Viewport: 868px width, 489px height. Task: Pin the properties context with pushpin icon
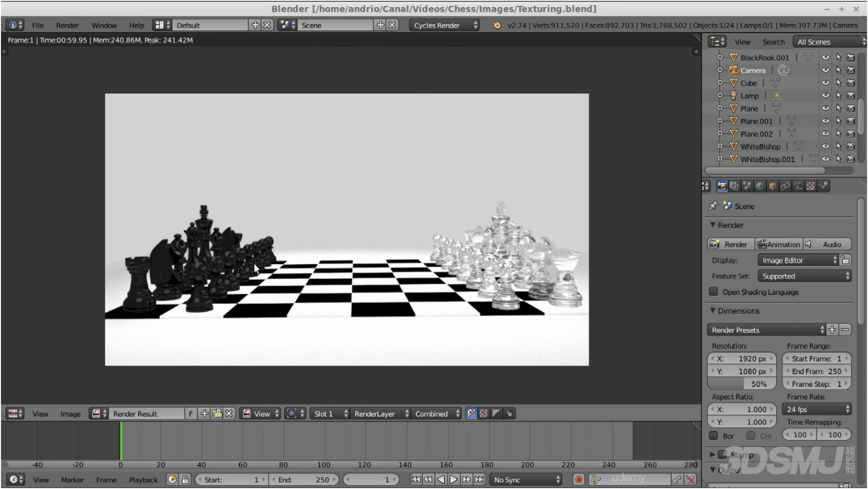713,206
